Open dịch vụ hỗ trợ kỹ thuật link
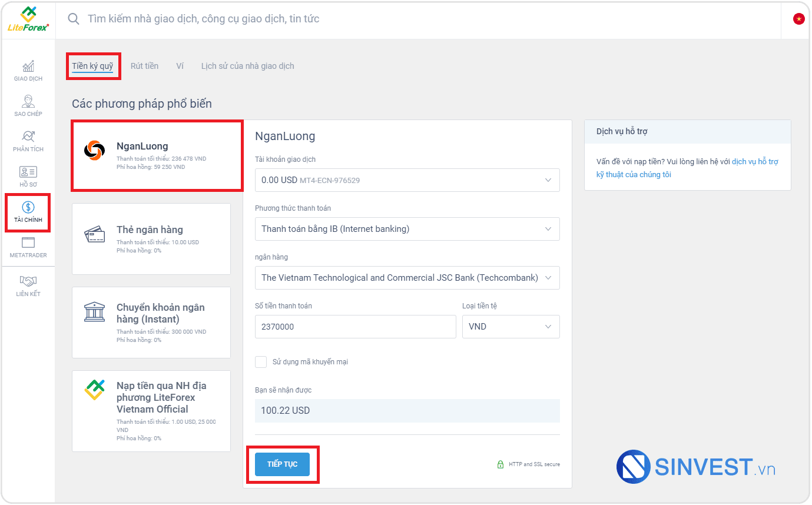The height and width of the screenshot is (505, 812). [x=687, y=168]
